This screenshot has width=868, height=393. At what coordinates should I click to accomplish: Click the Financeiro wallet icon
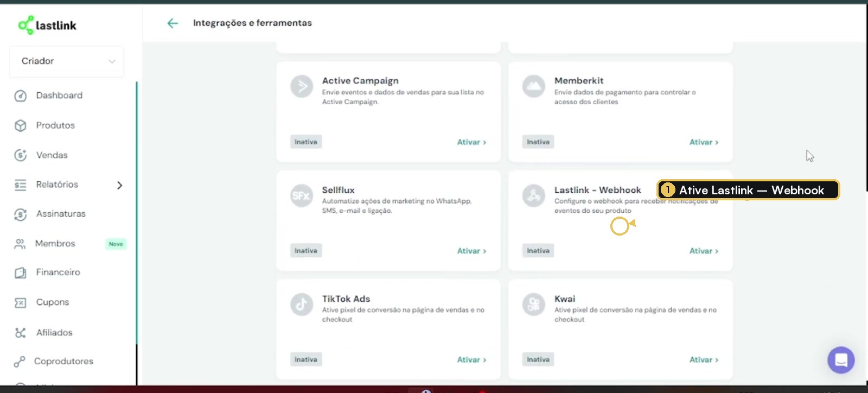tap(21, 272)
